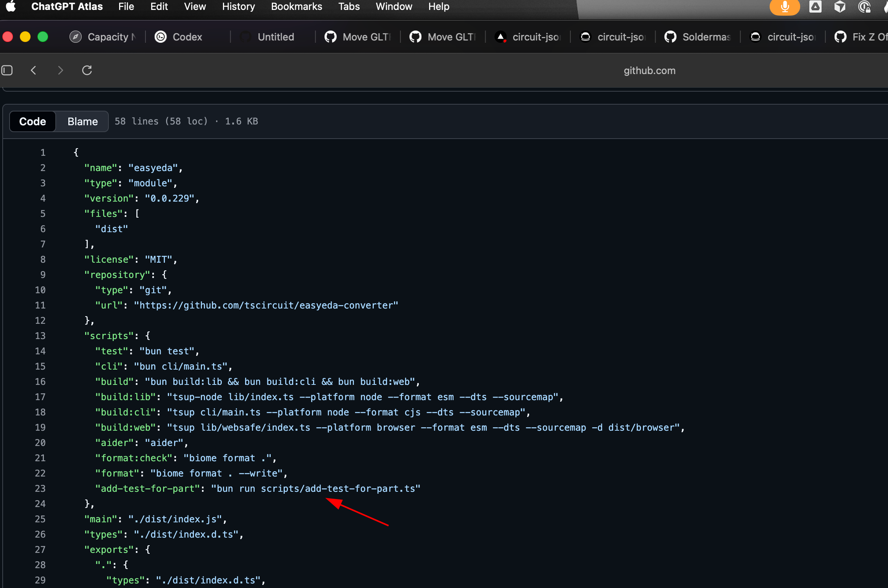The height and width of the screenshot is (588, 888).
Task: Switch to Blame view
Action: (82, 121)
